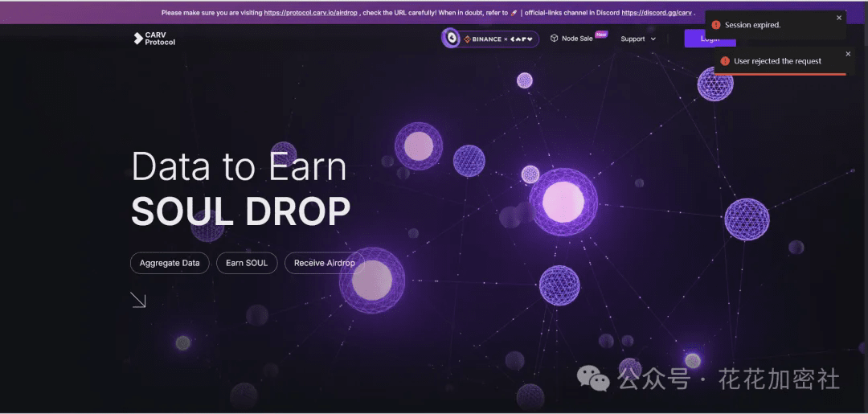Open the CARV Protocol logo home link
The height and width of the screenshot is (414, 868).
pos(154,39)
